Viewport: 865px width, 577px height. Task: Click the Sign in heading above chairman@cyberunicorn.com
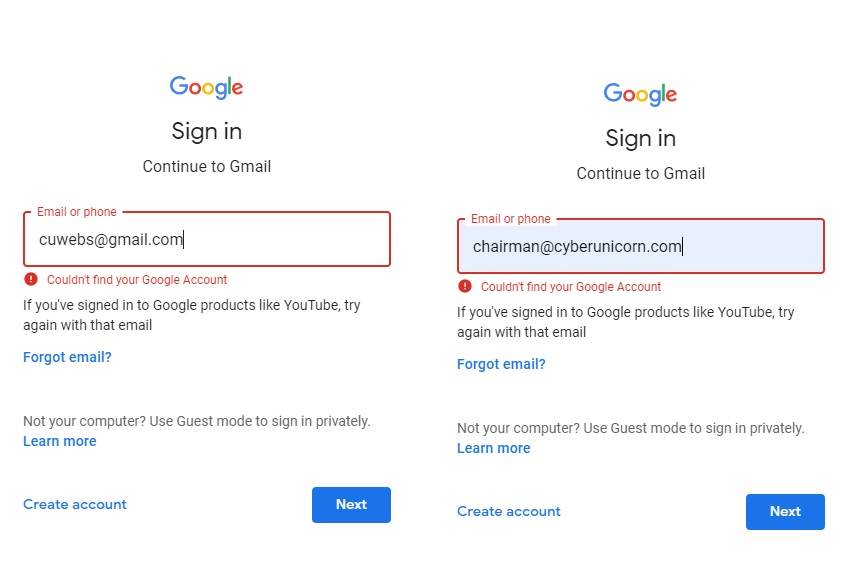click(640, 138)
